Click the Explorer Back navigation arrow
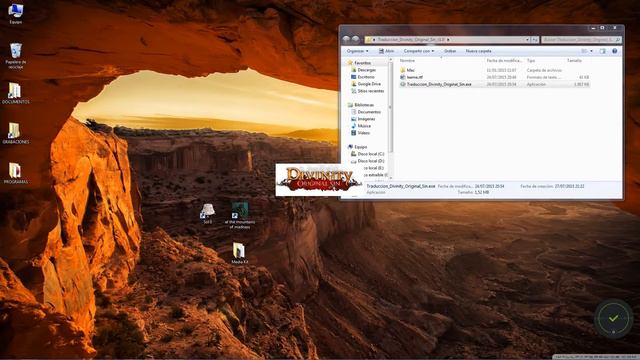Image resolution: width=640 pixels, height=360 pixels. pos(347,39)
